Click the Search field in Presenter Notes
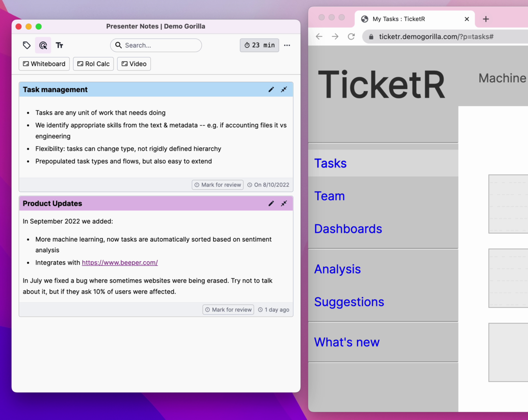Image resolution: width=528 pixels, height=420 pixels. pos(156,45)
